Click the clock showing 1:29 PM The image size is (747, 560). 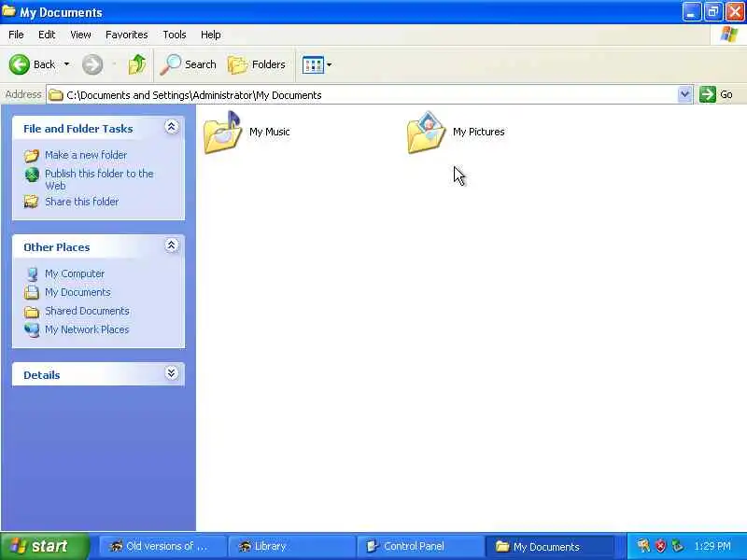tap(712, 546)
